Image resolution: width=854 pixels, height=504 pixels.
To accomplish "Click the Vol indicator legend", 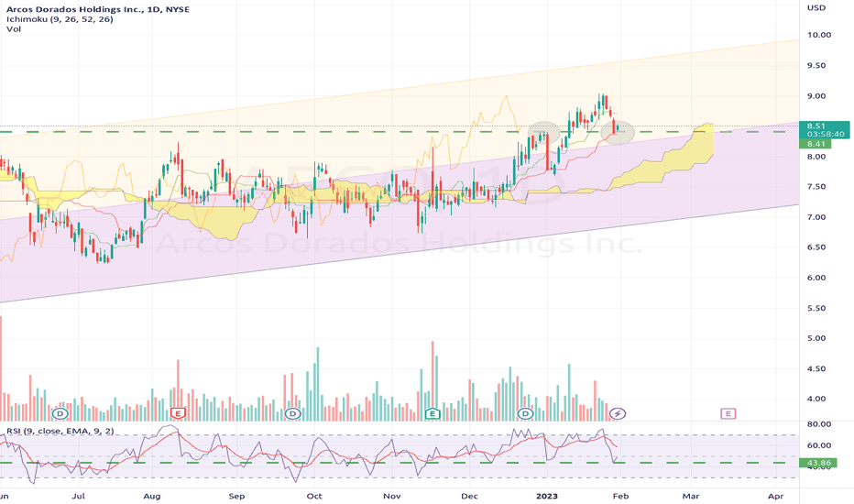I will 14,29.
